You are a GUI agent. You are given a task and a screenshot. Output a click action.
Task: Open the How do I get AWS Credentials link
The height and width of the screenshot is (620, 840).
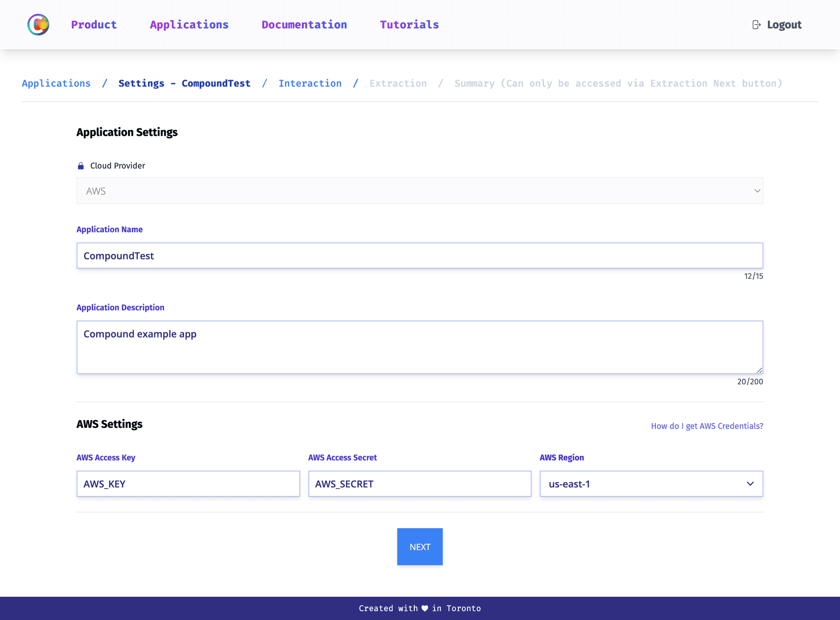pos(707,426)
